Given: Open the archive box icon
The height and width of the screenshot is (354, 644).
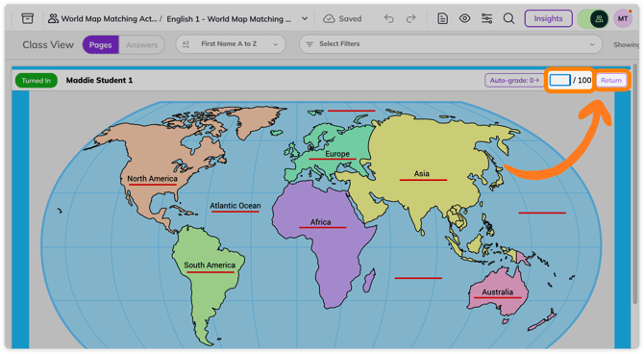Looking at the screenshot, I should click(x=28, y=18).
